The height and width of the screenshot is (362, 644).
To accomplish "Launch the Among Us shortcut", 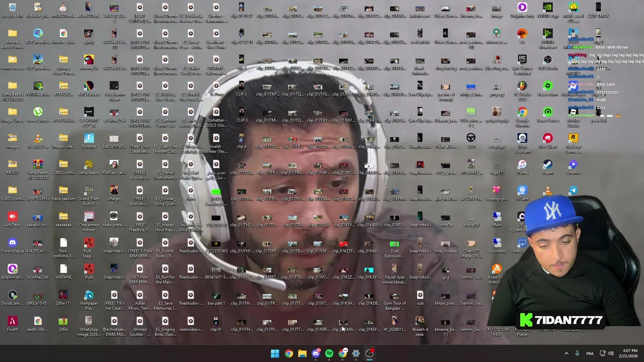I will pyautogui.click(x=89, y=62).
